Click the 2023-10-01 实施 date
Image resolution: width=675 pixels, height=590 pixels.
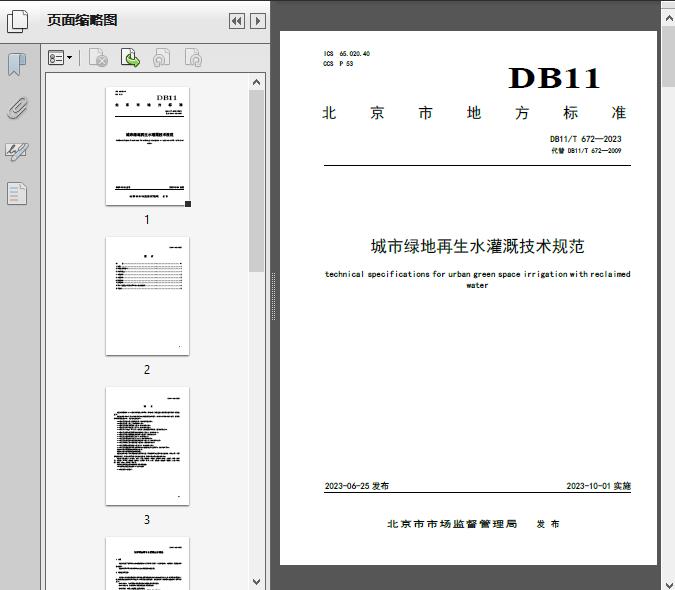pyautogui.click(x=598, y=486)
